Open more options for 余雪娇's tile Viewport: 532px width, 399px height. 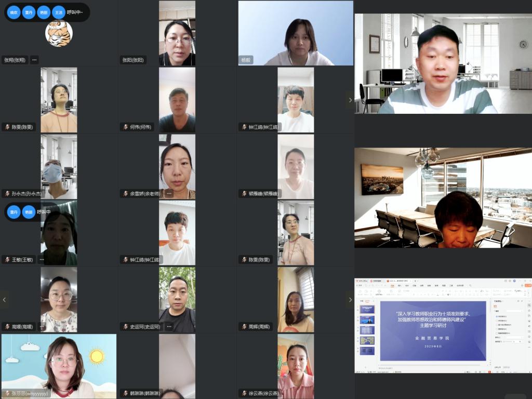pos(168,193)
